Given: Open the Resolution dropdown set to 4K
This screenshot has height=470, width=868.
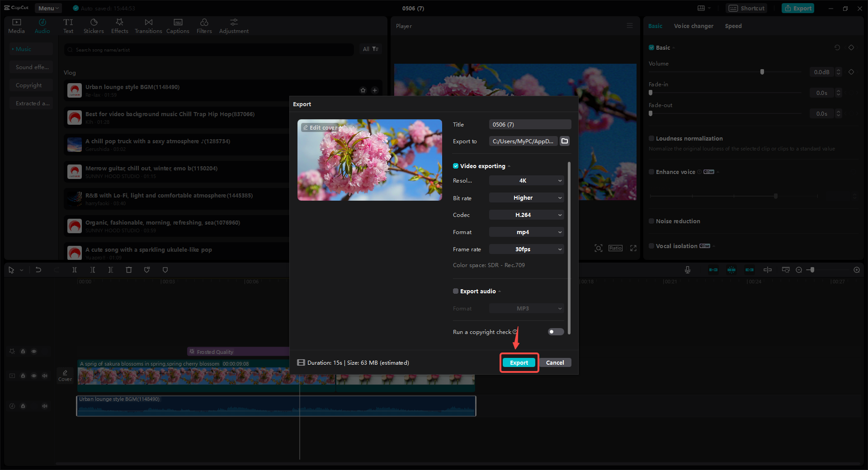Looking at the screenshot, I should 526,180.
